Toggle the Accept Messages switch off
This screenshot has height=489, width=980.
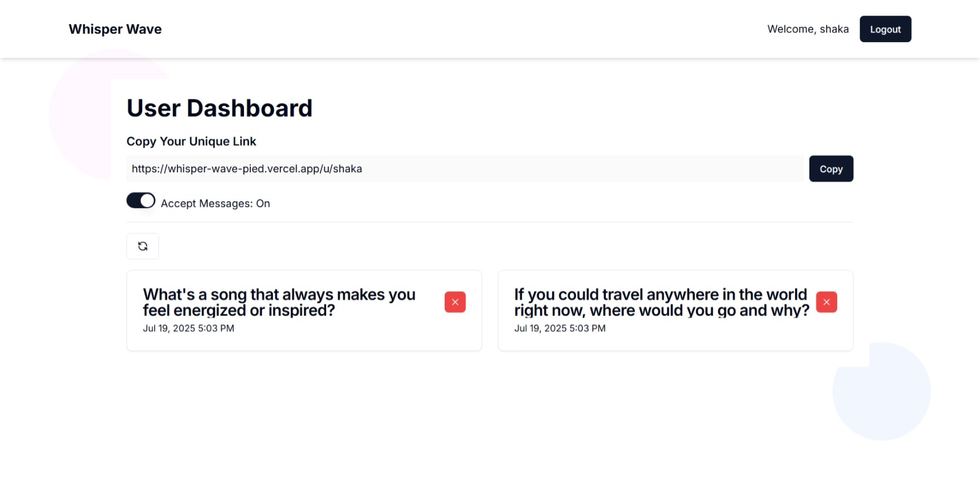(x=141, y=201)
